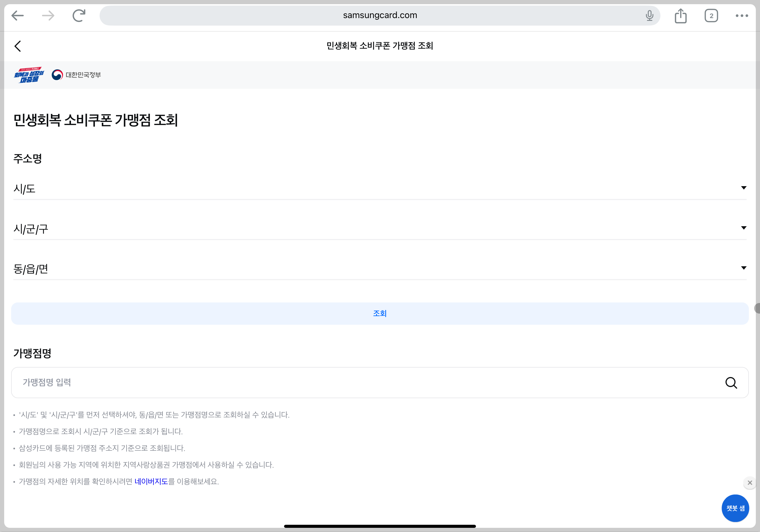Open the share sheet icon
This screenshot has width=760, height=532.
point(680,16)
